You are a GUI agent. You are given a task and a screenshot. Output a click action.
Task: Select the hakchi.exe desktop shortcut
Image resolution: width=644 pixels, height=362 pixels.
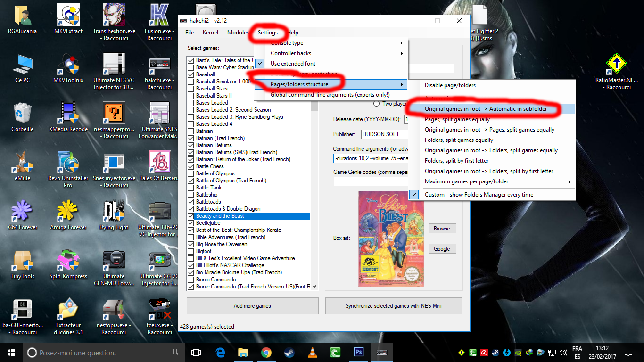pos(160,71)
